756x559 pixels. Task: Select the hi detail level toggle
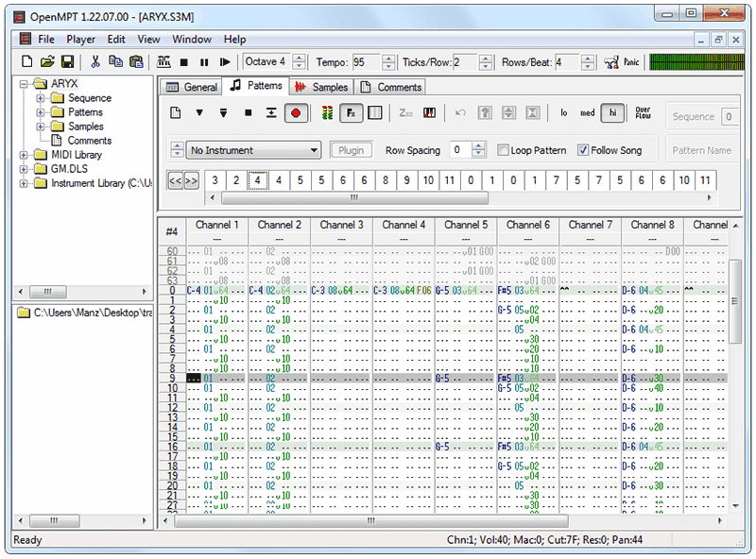click(x=612, y=113)
